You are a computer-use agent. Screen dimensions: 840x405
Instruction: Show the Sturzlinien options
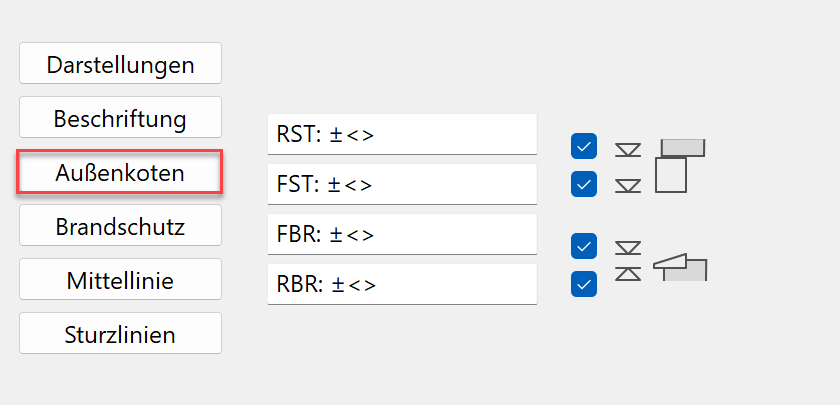click(121, 334)
